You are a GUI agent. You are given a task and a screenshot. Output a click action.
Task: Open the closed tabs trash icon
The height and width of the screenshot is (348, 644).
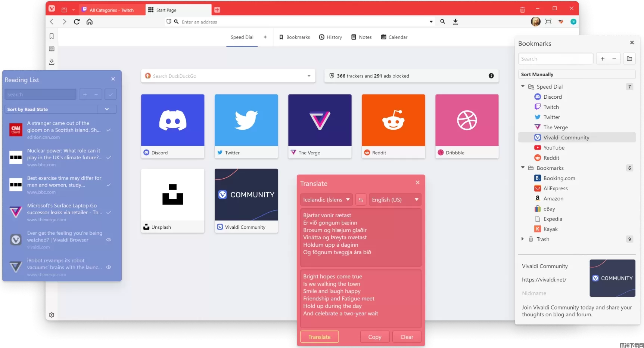point(522,10)
